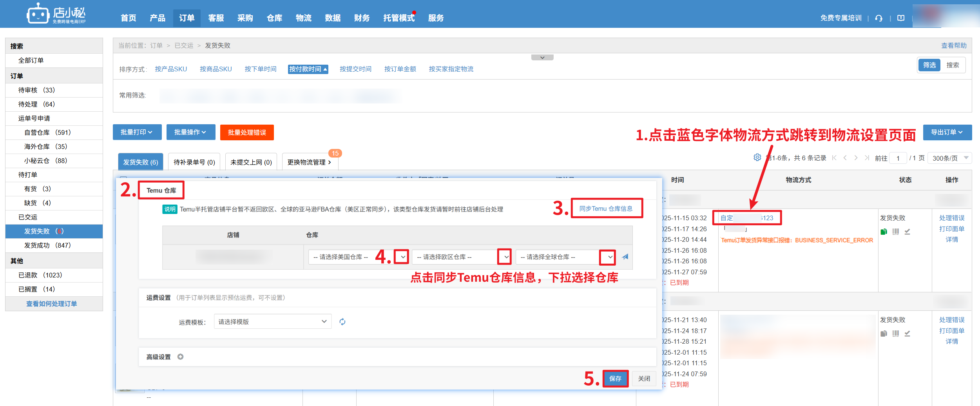Click green copy icon in first order status

coord(884,232)
